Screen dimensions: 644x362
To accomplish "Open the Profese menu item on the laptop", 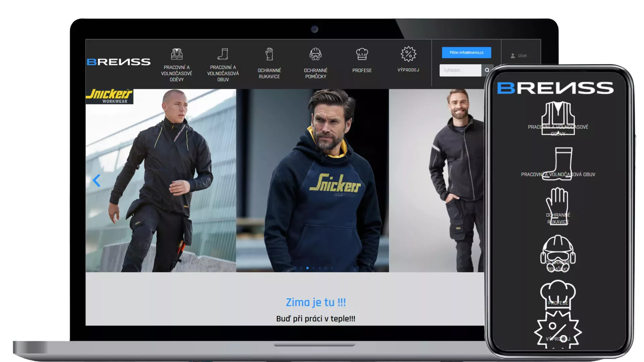I will 362,70.
